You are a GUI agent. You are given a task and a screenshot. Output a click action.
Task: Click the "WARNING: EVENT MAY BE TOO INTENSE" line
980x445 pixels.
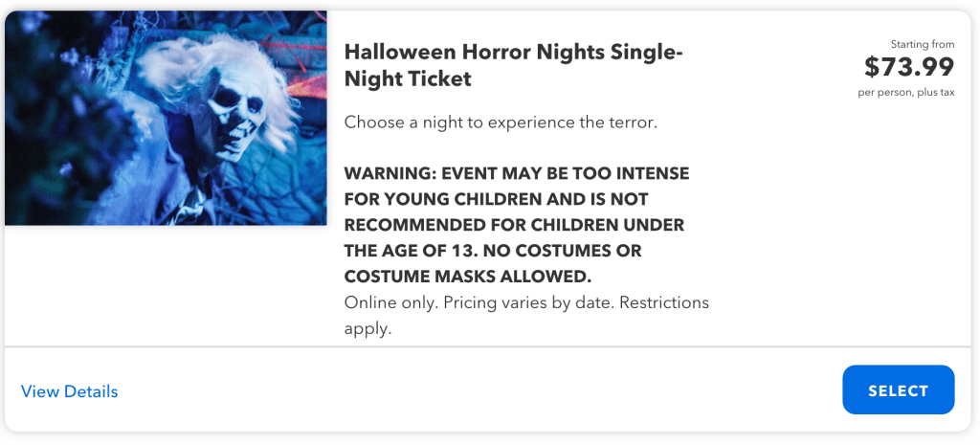tap(516, 174)
